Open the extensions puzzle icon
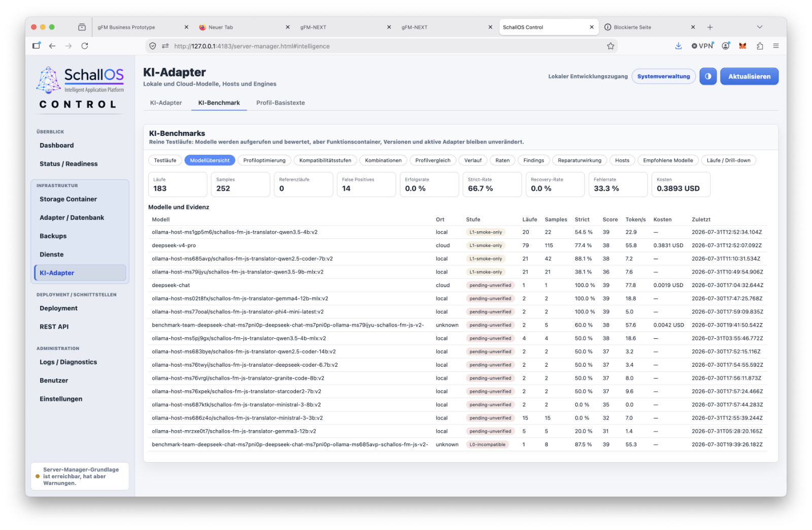This screenshot has width=812, height=530. pyautogui.click(x=760, y=46)
